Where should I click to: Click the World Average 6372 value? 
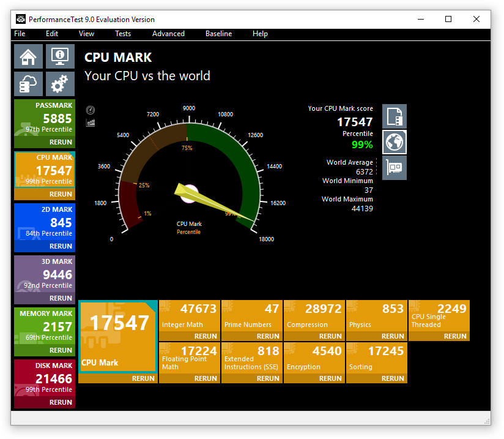(364, 172)
